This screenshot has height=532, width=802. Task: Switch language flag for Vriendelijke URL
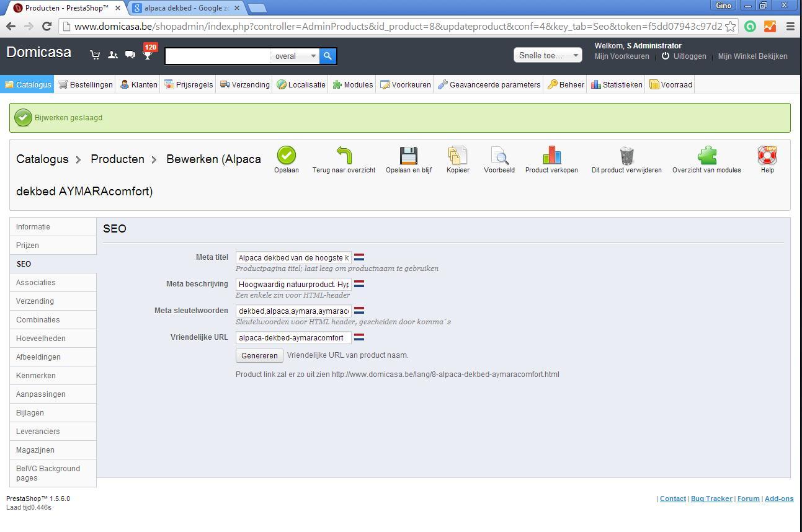(x=359, y=337)
